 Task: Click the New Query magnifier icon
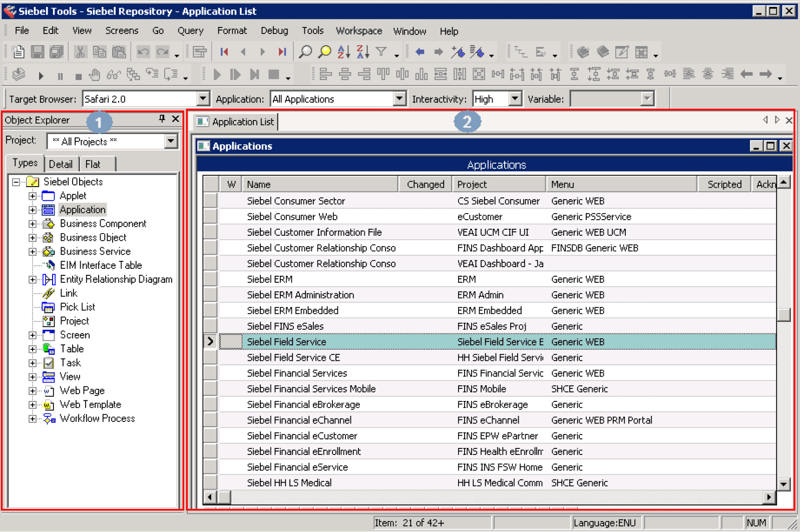click(x=305, y=52)
